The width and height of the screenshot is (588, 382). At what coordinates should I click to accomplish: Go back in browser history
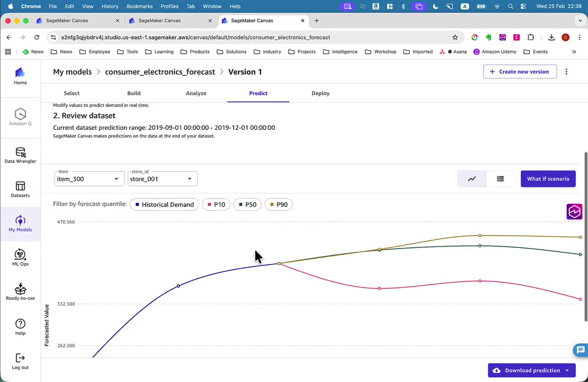(x=9, y=37)
